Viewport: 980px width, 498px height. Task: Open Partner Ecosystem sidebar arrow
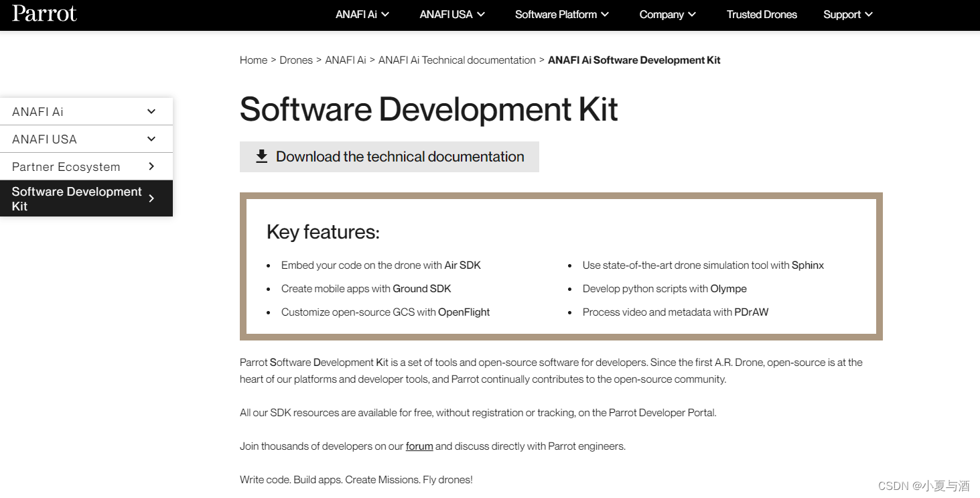pos(151,166)
